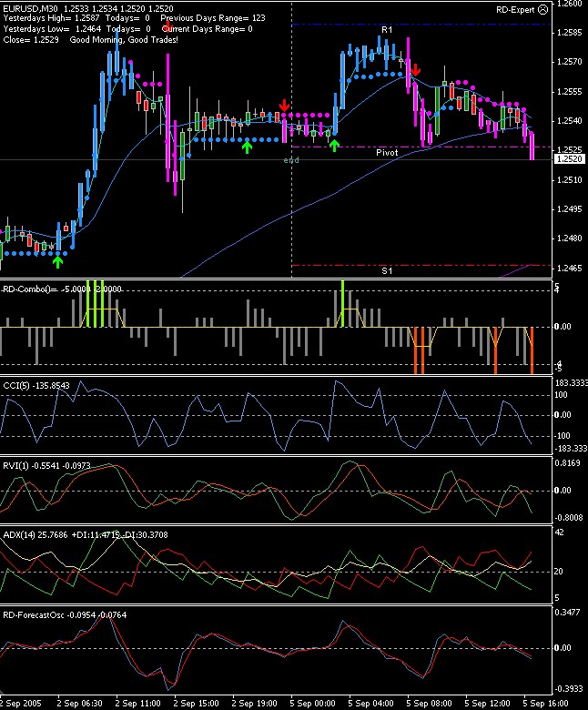This screenshot has width=588, height=710.
Task: Select the red down arrow near 5 Sep 08:00
Action: tap(416, 70)
